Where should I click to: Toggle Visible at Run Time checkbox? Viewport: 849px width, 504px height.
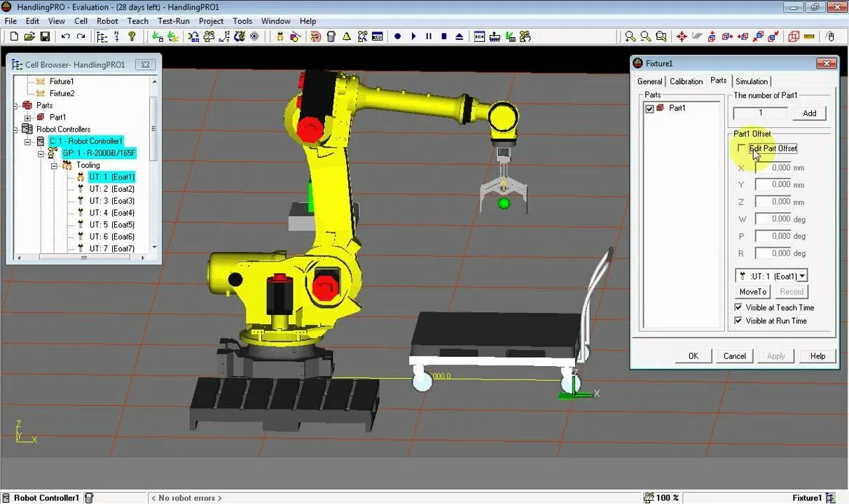(738, 321)
